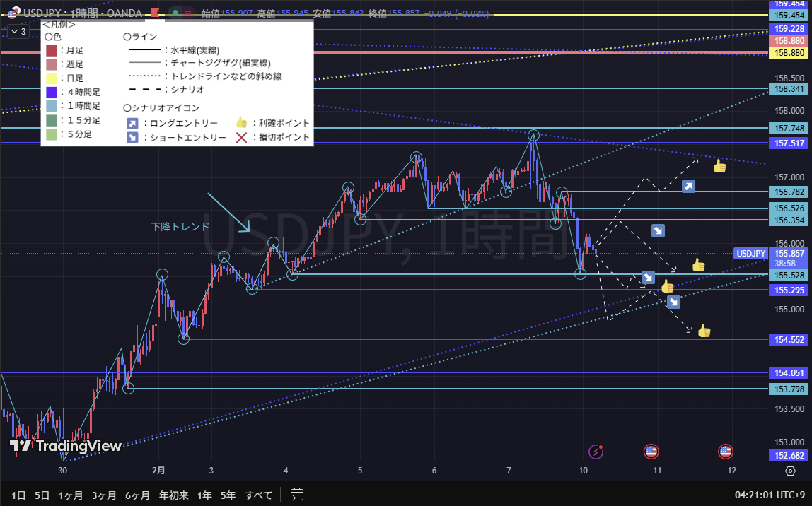The height and width of the screenshot is (506, 812).
Task: Show all data with すべて
Action: pyautogui.click(x=258, y=495)
